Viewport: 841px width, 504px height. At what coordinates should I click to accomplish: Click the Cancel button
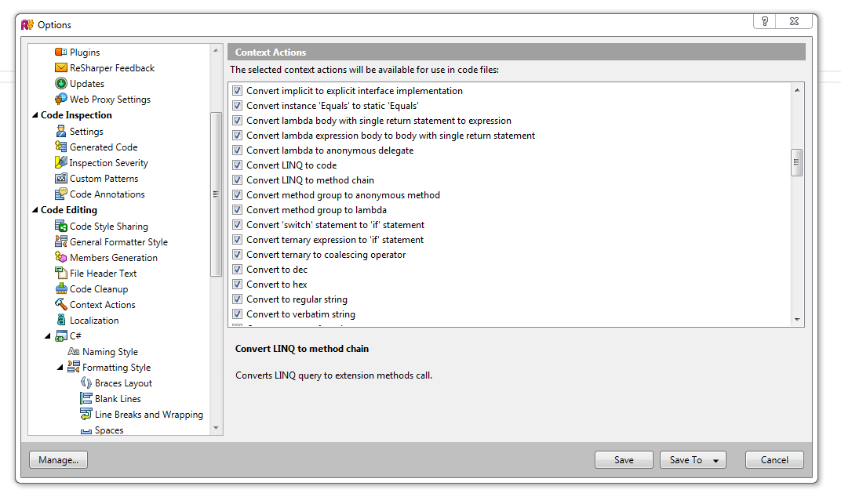point(774,459)
